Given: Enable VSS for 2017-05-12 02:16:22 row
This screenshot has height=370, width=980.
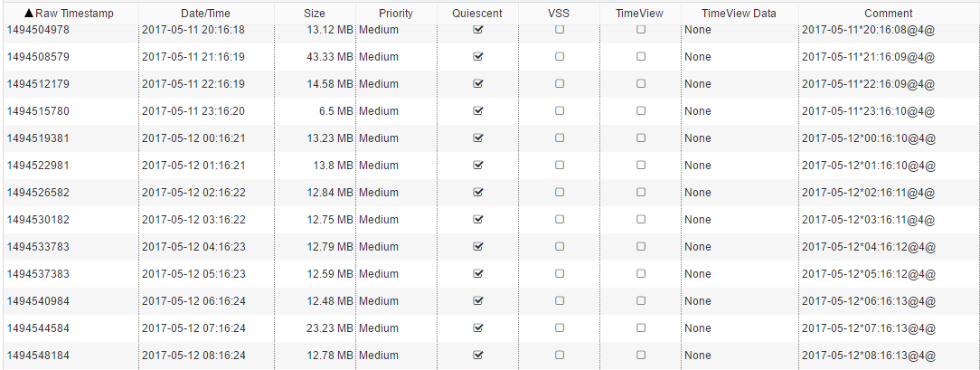Looking at the screenshot, I should point(560,192).
